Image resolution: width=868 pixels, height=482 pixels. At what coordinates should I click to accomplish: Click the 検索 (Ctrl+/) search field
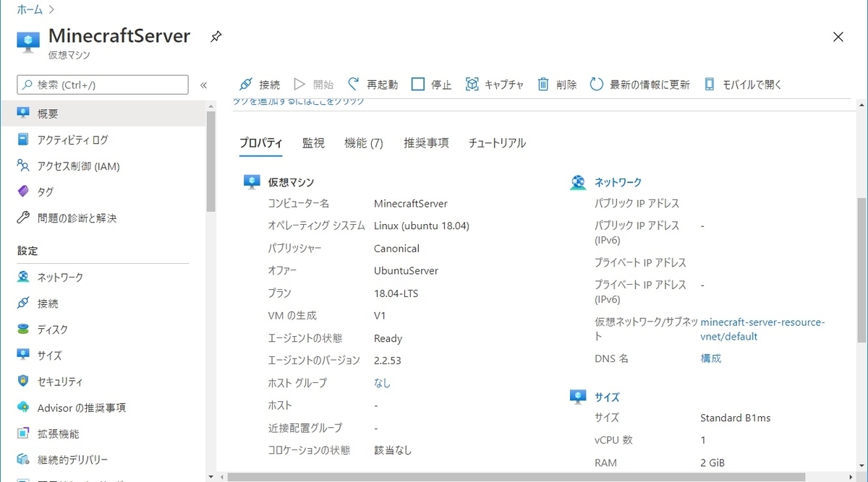click(101, 85)
